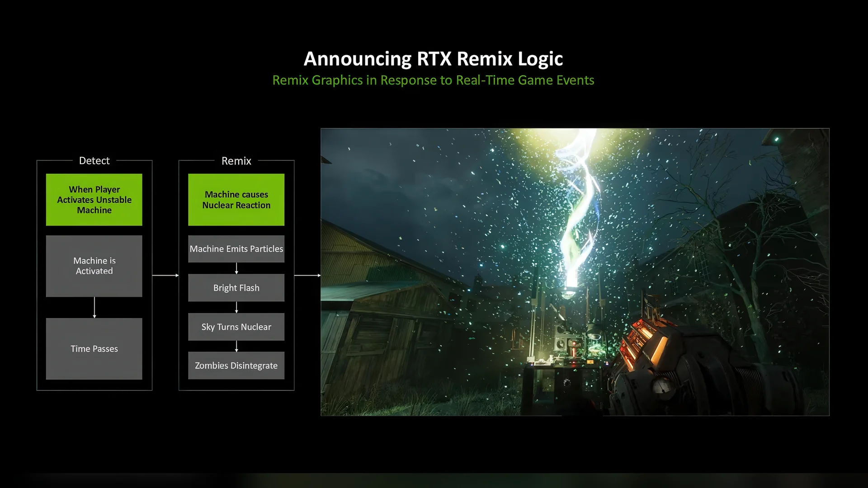Select the 'Machine Emits Particles' step

(x=236, y=249)
